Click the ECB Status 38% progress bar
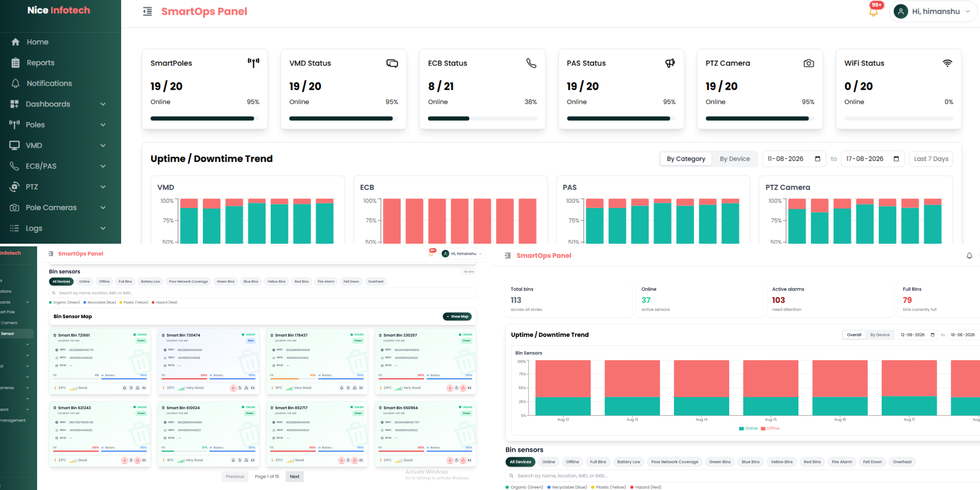 click(x=482, y=118)
